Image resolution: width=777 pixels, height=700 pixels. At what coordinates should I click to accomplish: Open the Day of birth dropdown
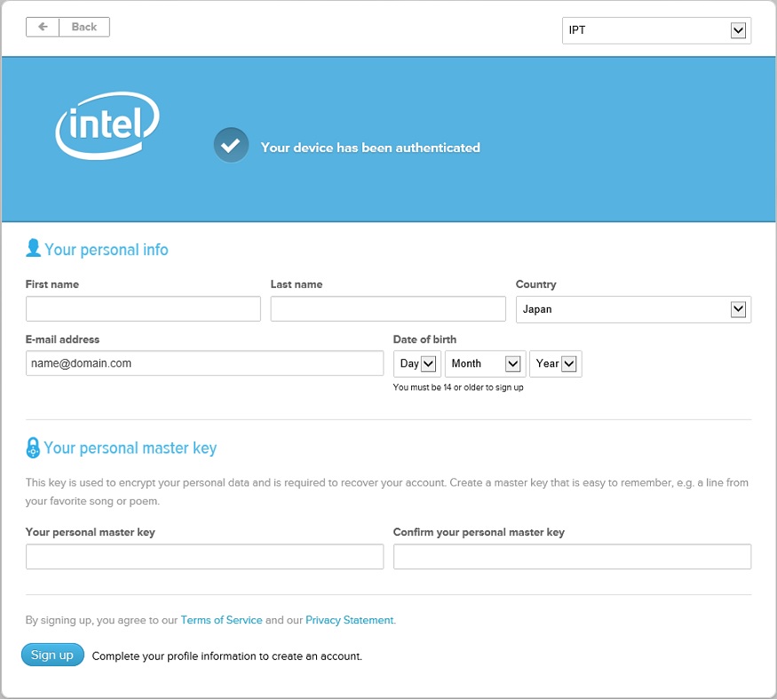(x=416, y=363)
